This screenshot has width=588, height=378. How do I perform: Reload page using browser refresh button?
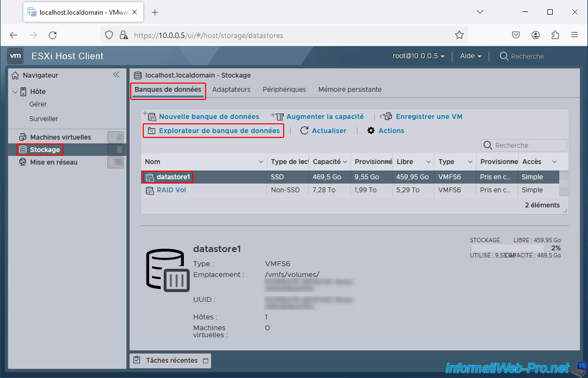53,35
